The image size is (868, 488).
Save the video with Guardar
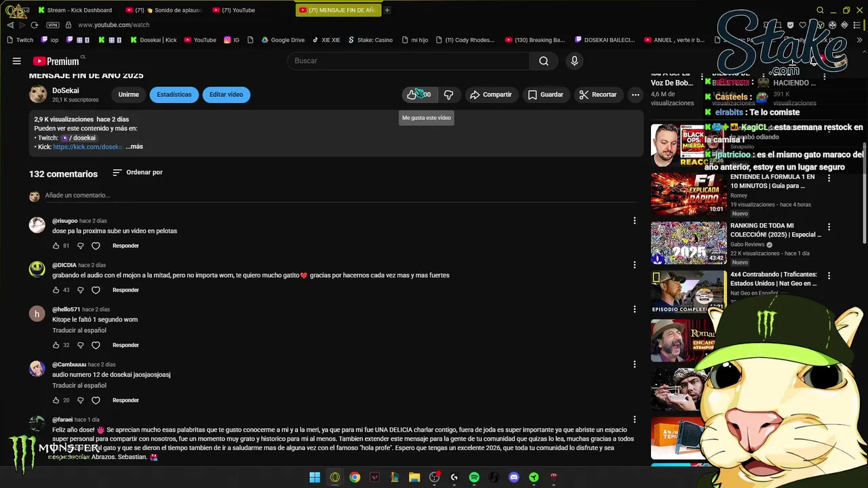(x=545, y=95)
